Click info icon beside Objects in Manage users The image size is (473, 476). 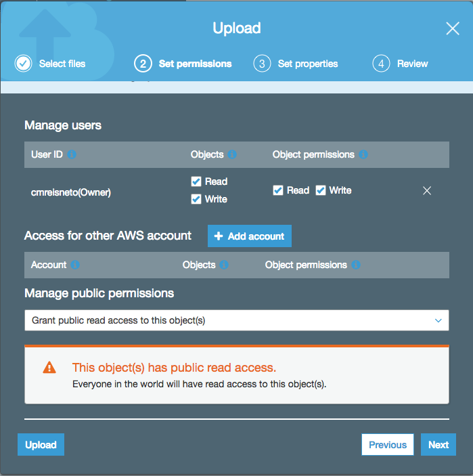(x=232, y=154)
